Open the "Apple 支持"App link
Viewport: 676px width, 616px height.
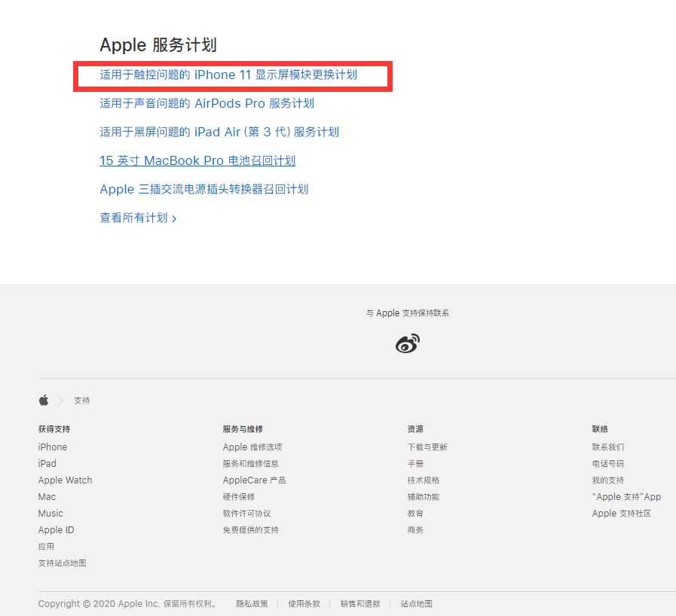(x=626, y=496)
